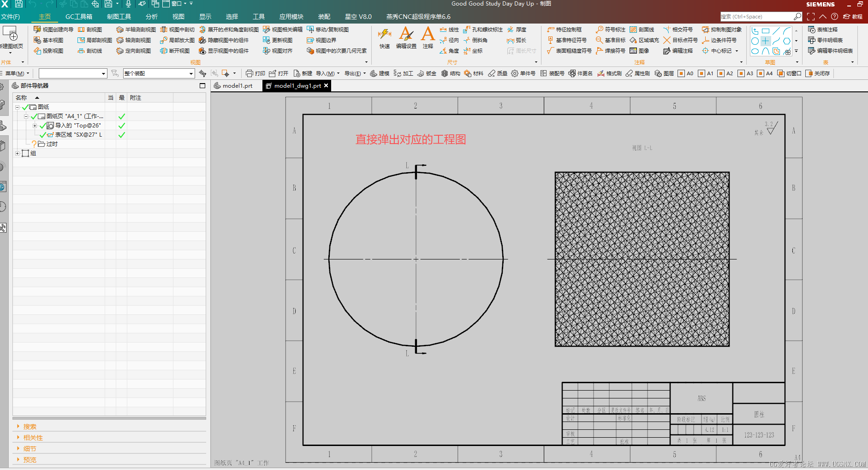Click the 局部放大图 detail view tool
Screen dimensions: 868x470
177,40
